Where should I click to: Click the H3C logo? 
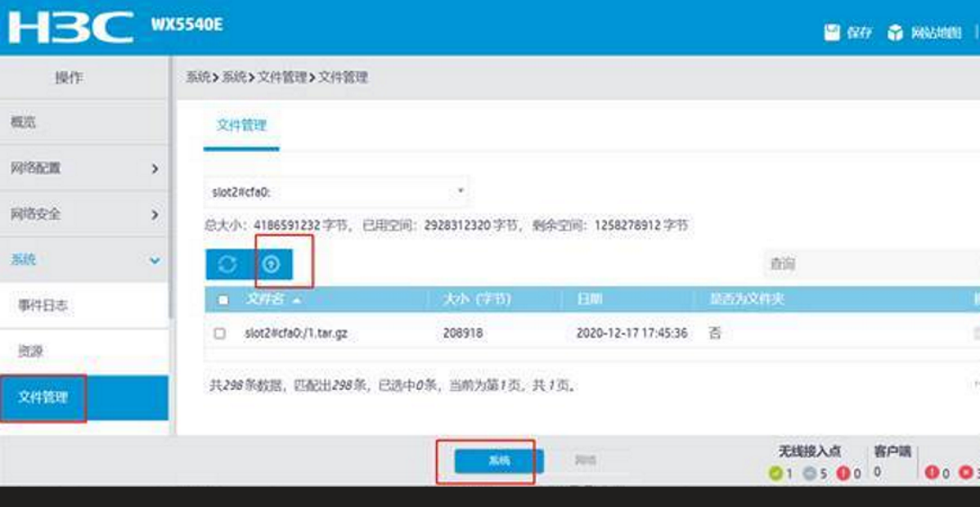[70, 27]
